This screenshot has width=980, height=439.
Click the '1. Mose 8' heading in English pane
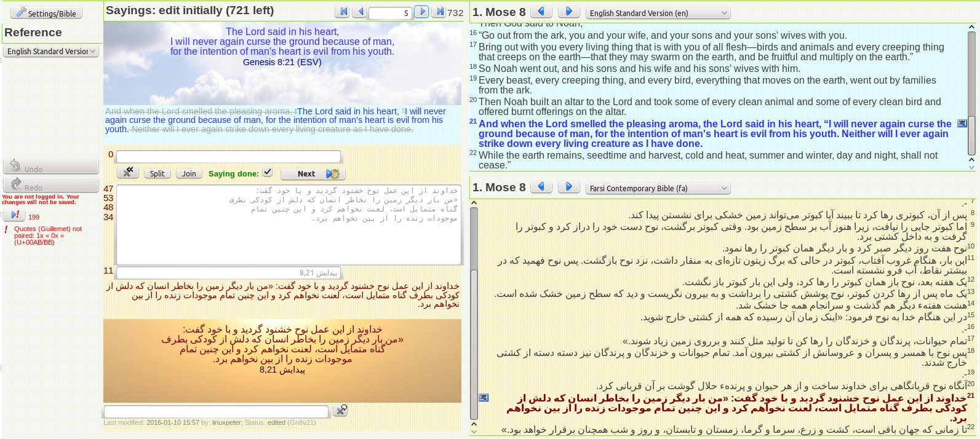click(499, 12)
